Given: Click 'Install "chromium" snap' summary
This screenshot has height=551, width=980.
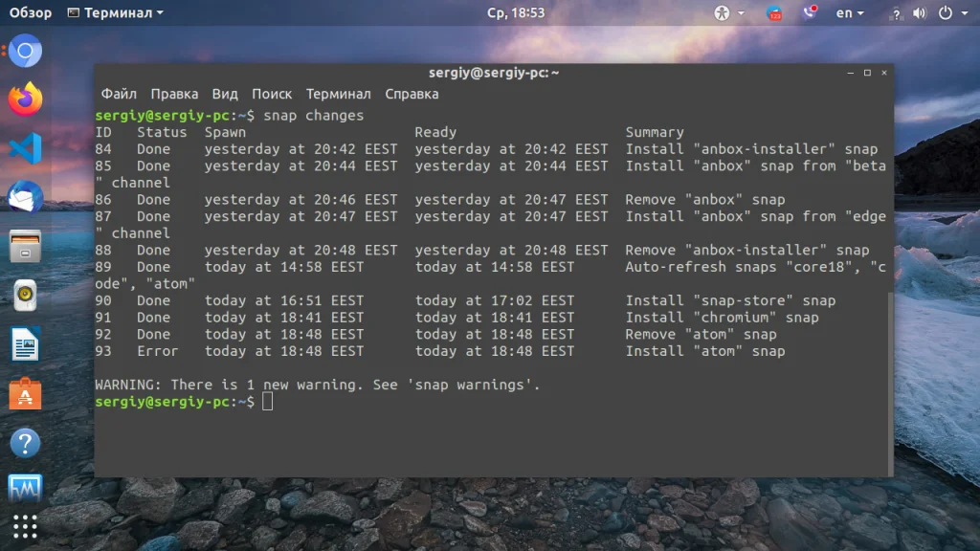Looking at the screenshot, I should click(x=722, y=318).
